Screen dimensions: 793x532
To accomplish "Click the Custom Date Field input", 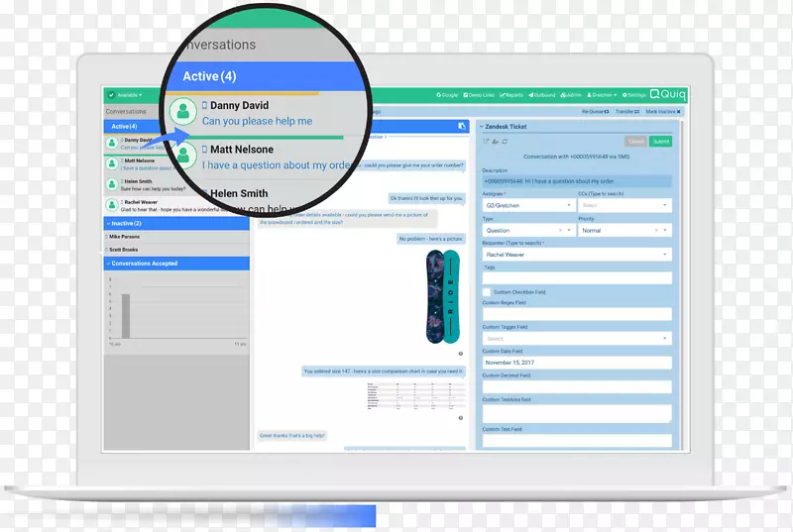I will point(576,363).
